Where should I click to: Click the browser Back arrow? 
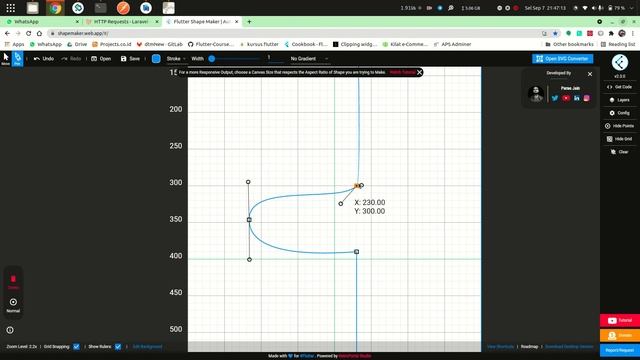click(x=7, y=33)
